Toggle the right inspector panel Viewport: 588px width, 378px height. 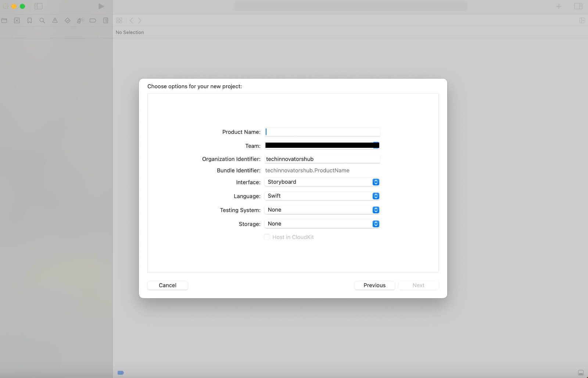point(578,6)
